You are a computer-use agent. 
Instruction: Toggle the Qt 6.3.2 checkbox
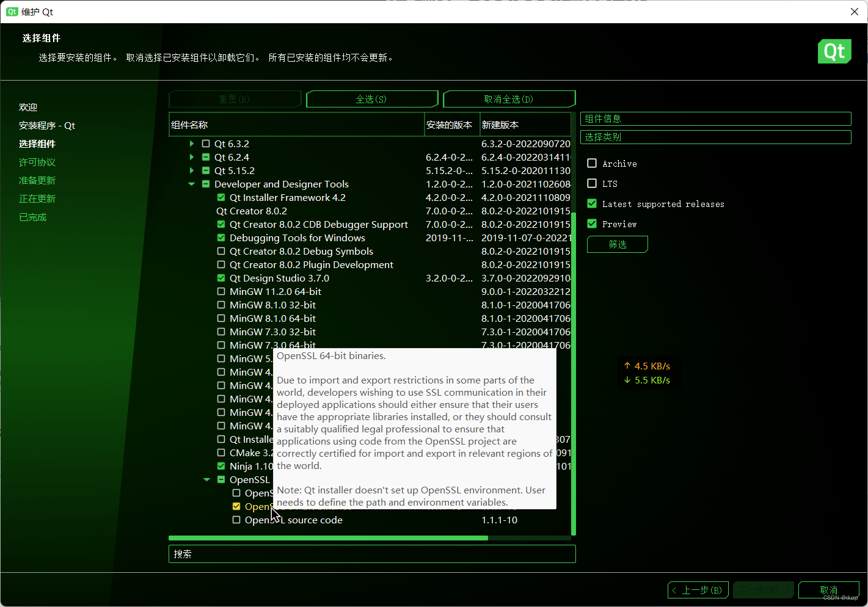[206, 144]
